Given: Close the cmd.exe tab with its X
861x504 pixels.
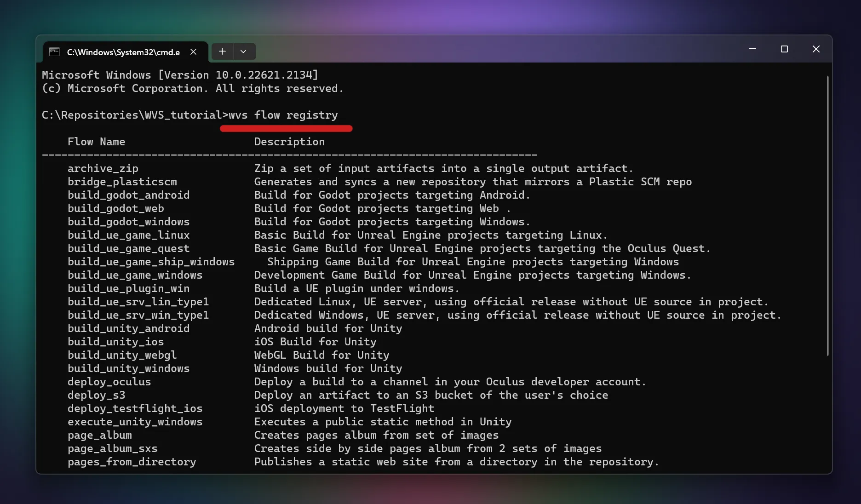Looking at the screenshot, I should click(x=193, y=52).
